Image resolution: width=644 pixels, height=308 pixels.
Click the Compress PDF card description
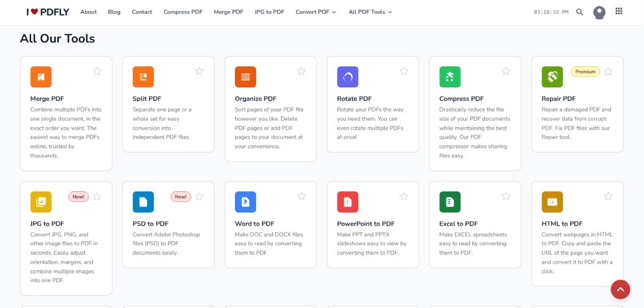(474, 133)
